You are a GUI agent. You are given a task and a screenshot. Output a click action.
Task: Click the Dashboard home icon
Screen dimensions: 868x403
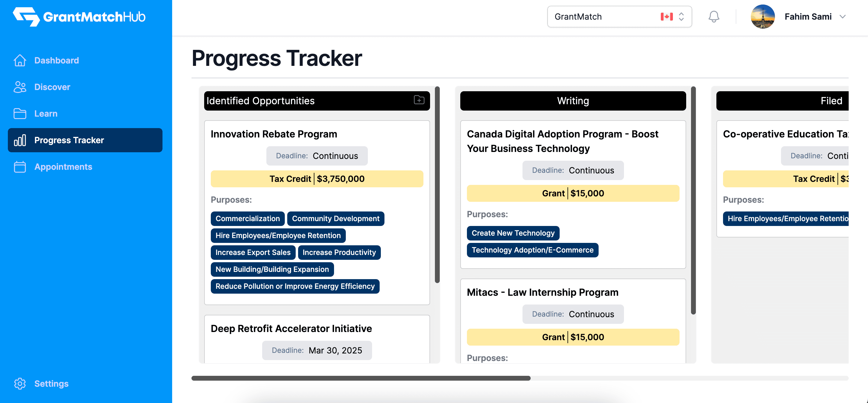coord(20,60)
